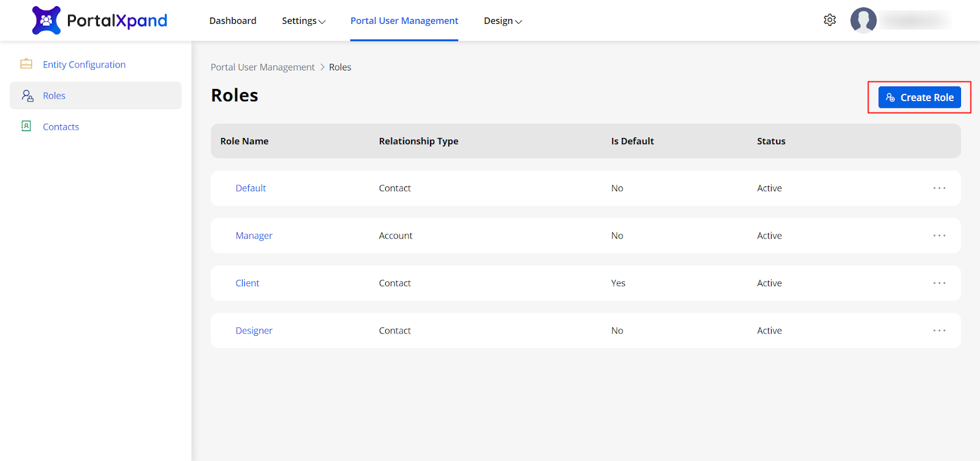Open the settings gear icon
980x461 pixels.
point(829,20)
